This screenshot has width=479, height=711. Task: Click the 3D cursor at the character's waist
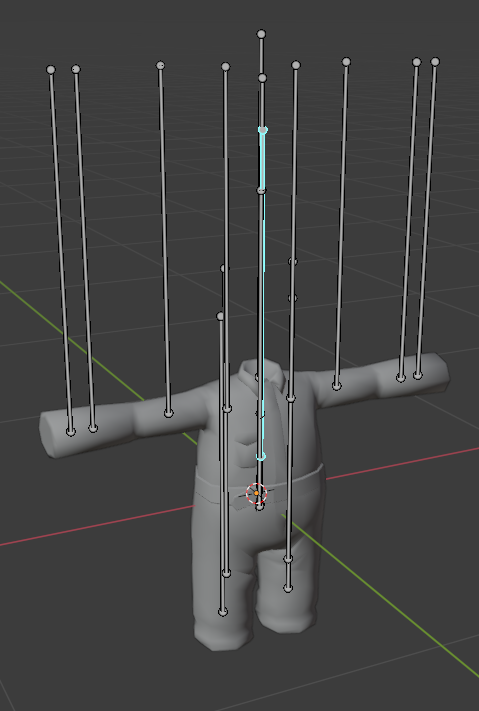(x=256, y=493)
